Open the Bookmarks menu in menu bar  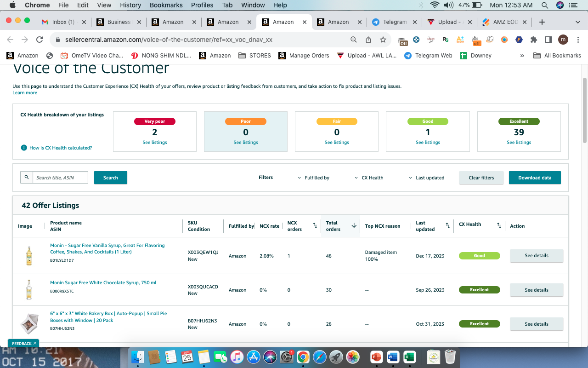tap(166, 5)
